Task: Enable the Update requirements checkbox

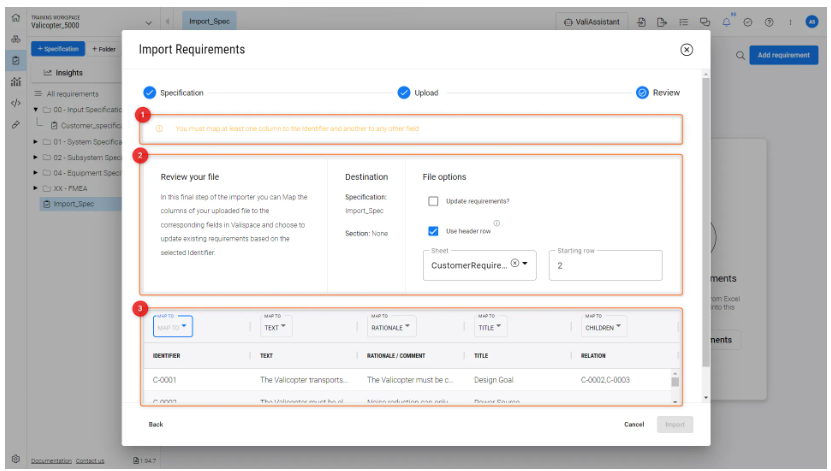Action: 433,201
